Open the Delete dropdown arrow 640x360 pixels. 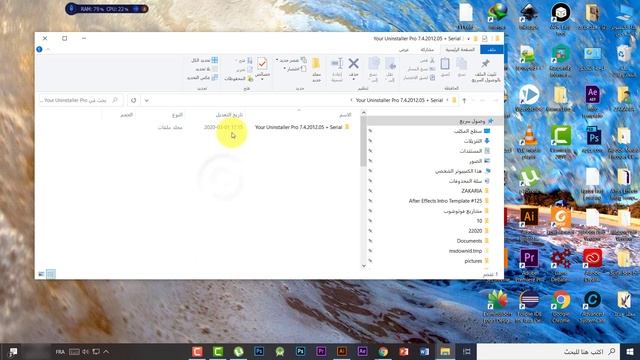coord(353,79)
